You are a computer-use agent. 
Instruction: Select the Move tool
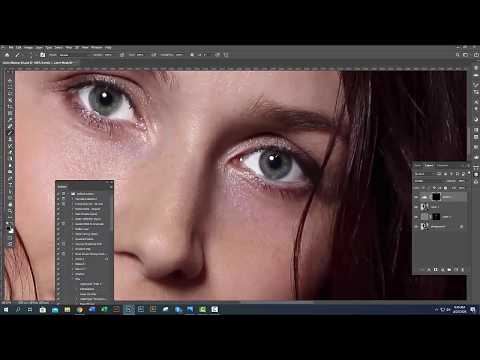pos(10,80)
